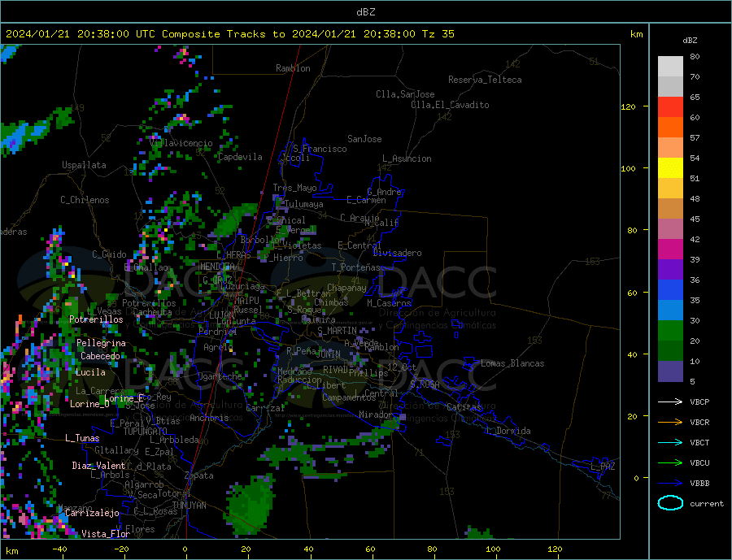Click the Cabecedo label

(100, 356)
